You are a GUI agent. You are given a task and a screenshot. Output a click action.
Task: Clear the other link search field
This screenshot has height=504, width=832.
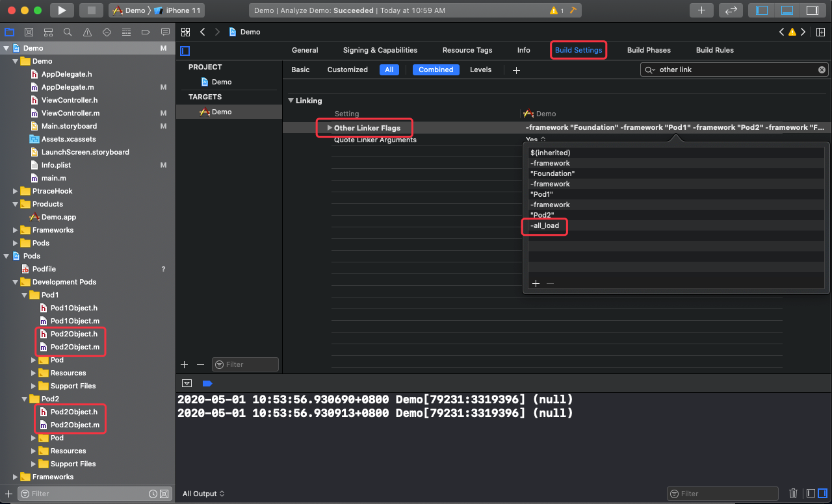(x=822, y=69)
